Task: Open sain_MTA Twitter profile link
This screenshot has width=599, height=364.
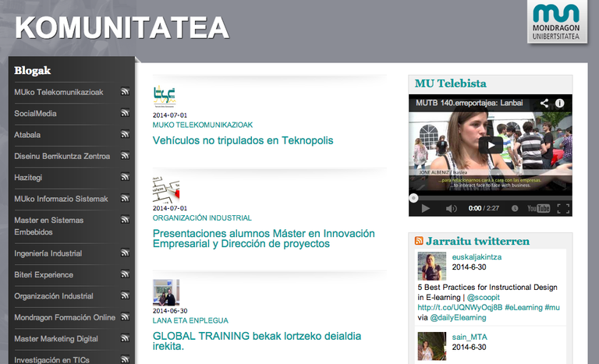Action: point(470,337)
